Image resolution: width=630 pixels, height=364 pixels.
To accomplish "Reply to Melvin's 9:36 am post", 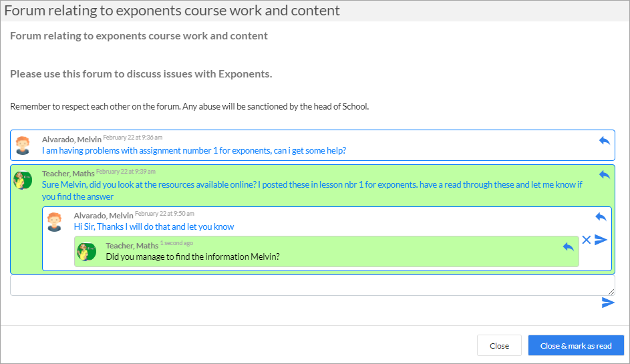I will tap(605, 141).
